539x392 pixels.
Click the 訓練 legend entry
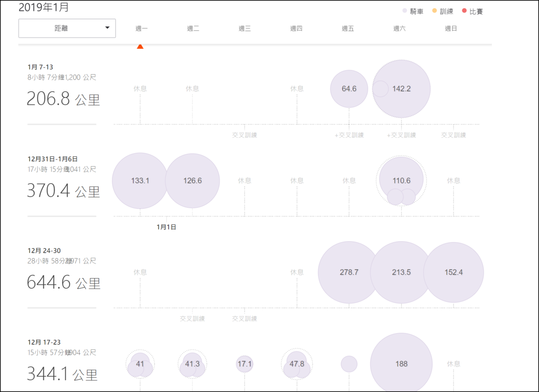(x=443, y=11)
